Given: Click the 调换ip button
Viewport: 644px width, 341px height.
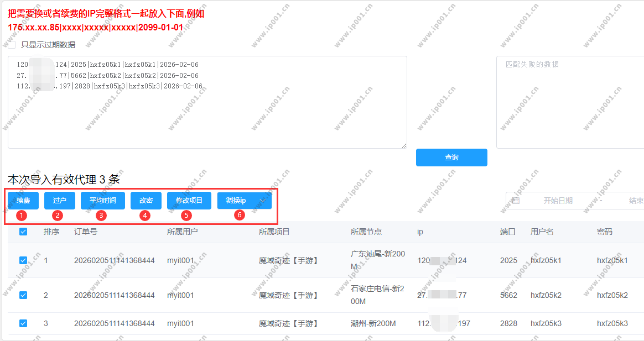Looking at the screenshot, I should click(236, 201).
